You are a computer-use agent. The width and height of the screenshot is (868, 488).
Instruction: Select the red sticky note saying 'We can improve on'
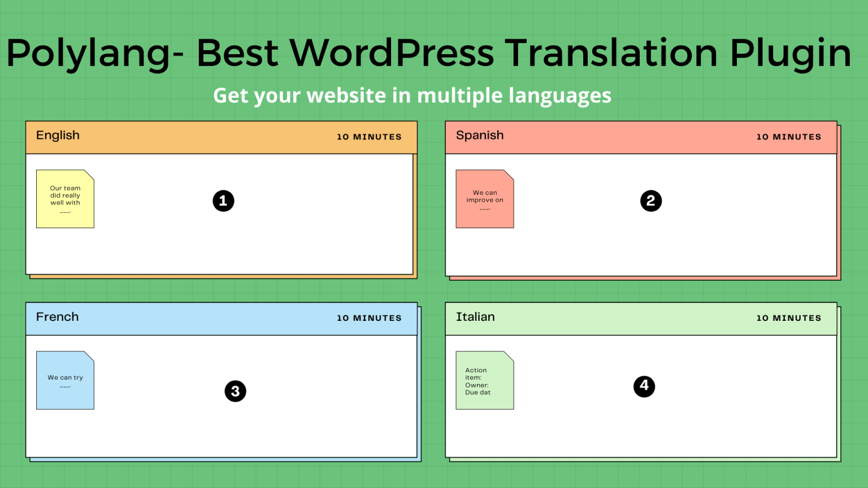(484, 198)
